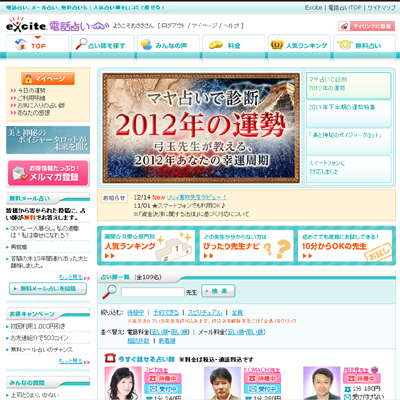The height and width of the screenshot is (400, 400).
Task: Click the ログアウト link
Action: 173,25
